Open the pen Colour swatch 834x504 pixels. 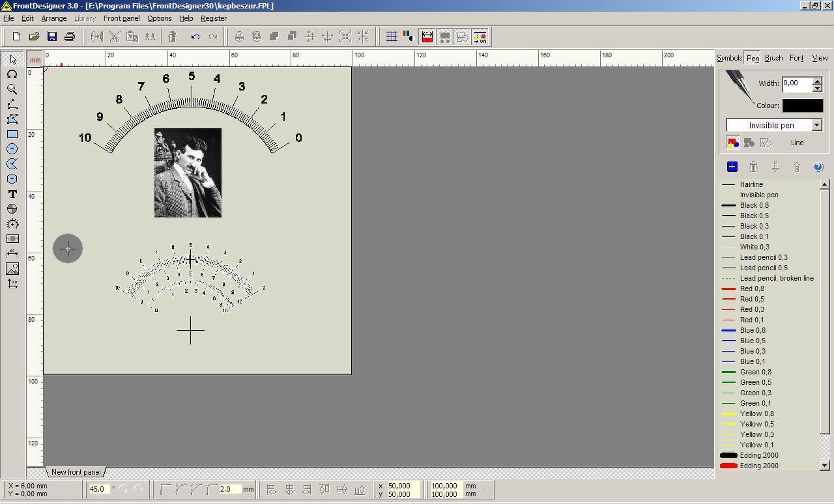[x=802, y=105]
